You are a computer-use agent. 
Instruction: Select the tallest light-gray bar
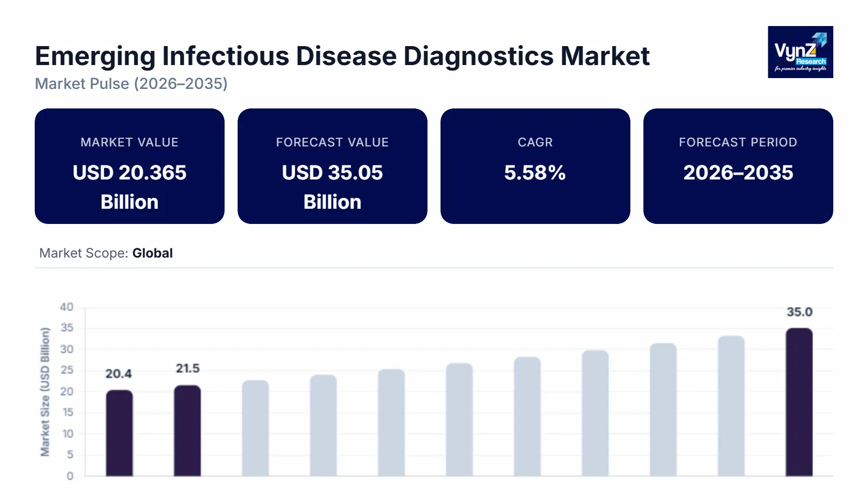(731, 406)
